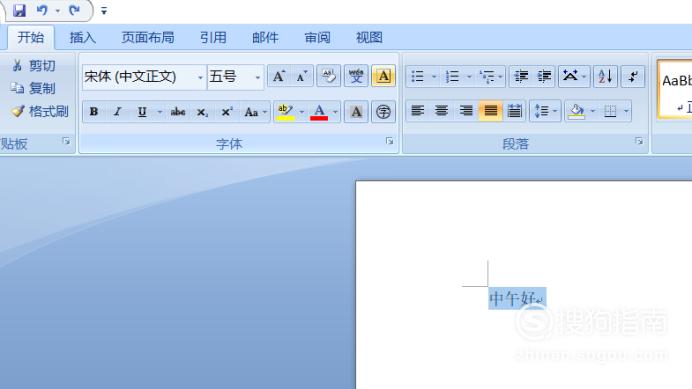
Task: Apply distributed alignment
Action: coord(514,111)
